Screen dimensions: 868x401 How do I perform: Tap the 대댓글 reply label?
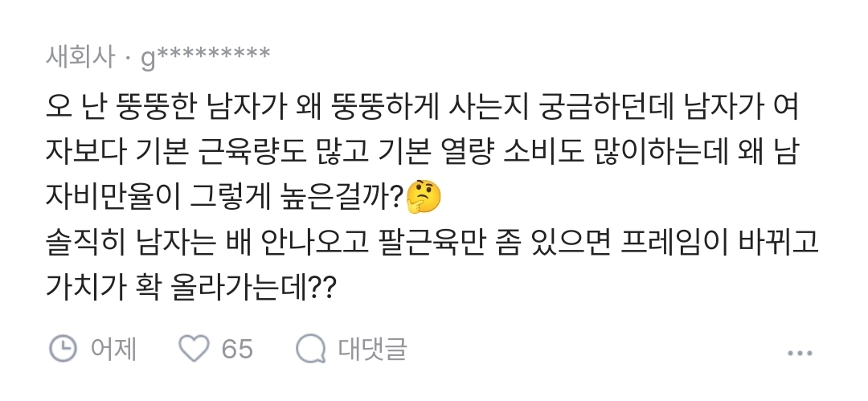pos(372,349)
